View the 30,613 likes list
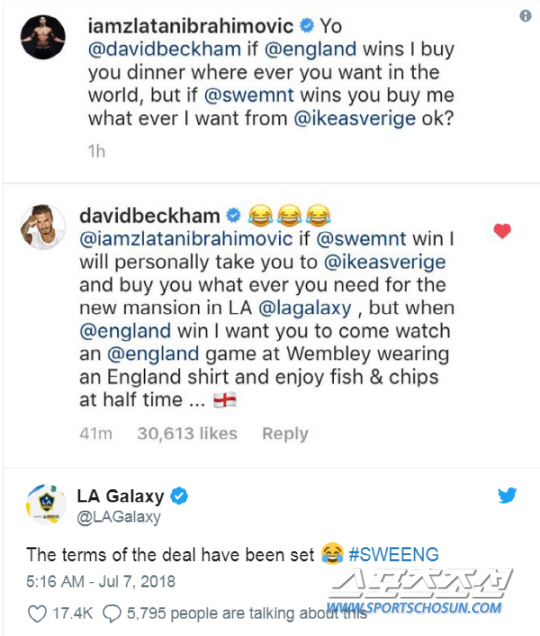Screen dimensions: 540x636 click(x=187, y=433)
